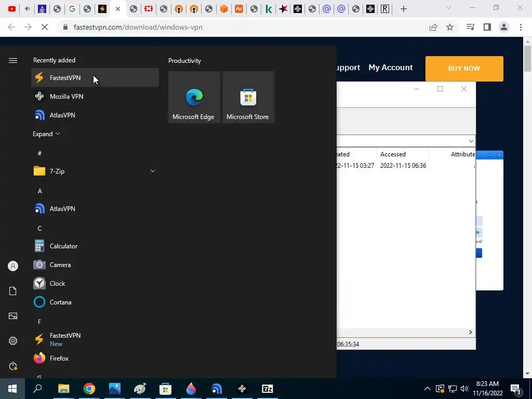Go back in Chrome

(x=11, y=27)
